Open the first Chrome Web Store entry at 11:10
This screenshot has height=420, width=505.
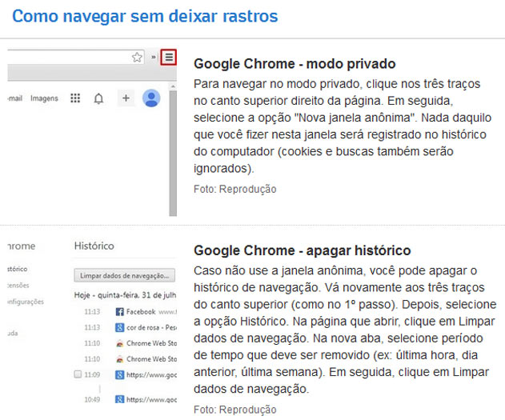pos(151,343)
